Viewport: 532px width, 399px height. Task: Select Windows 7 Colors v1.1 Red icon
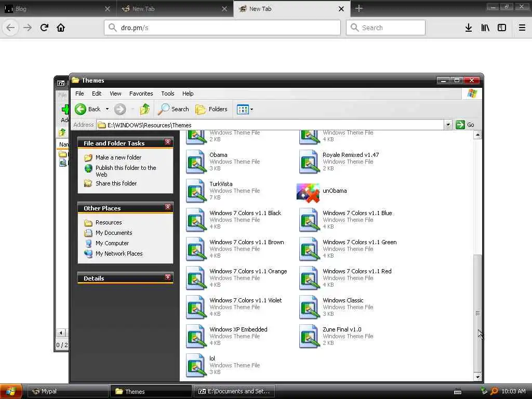pyautogui.click(x=310, y=278)
